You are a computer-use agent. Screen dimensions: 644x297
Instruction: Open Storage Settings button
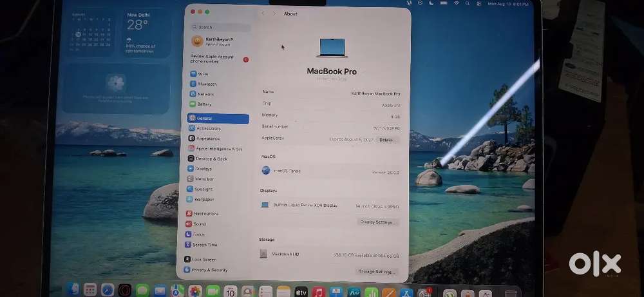(377, 271)
